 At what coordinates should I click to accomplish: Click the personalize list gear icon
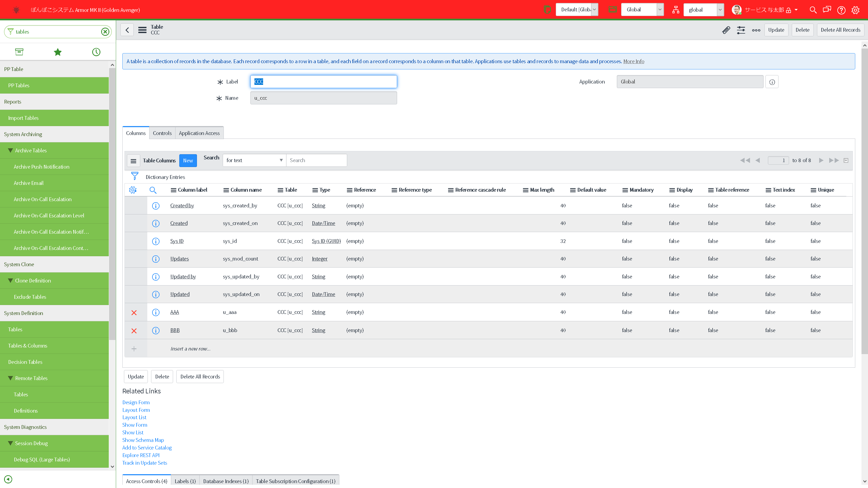tap(133, 190)
